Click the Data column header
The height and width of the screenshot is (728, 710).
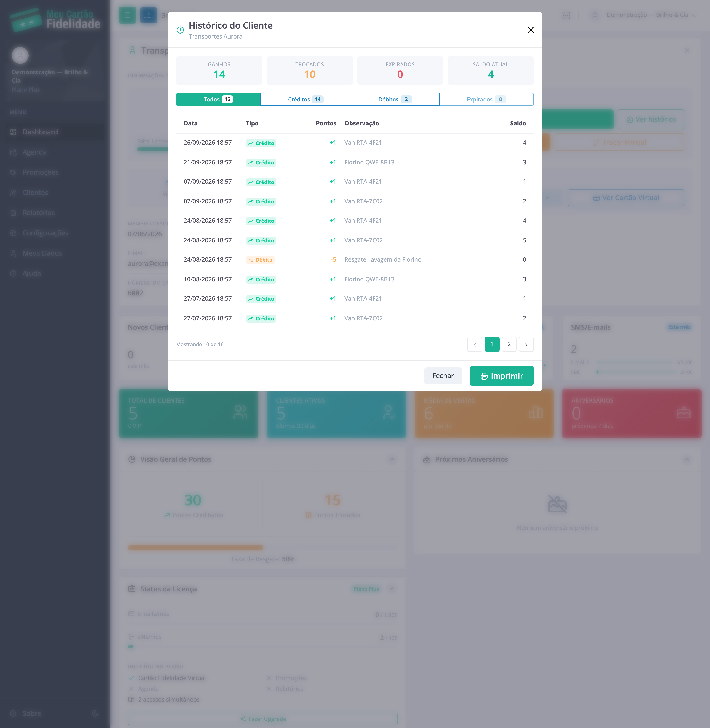(191, 123)
